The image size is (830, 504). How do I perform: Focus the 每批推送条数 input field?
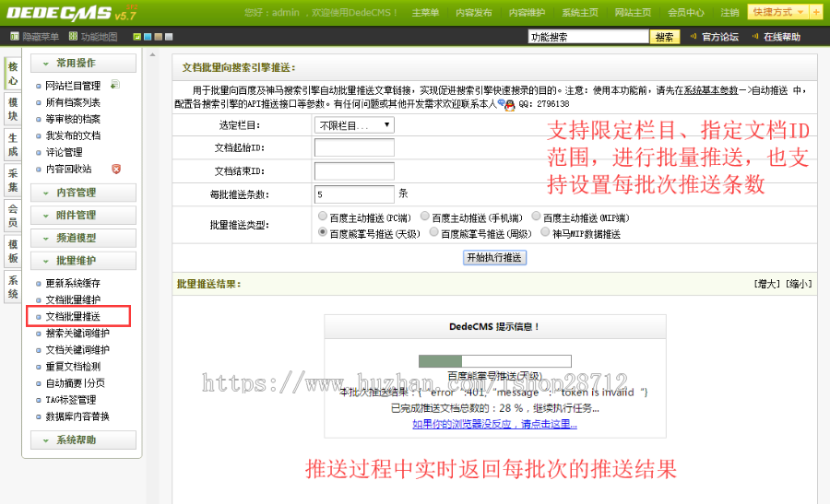pyautogui.click(x=354, y=194)
